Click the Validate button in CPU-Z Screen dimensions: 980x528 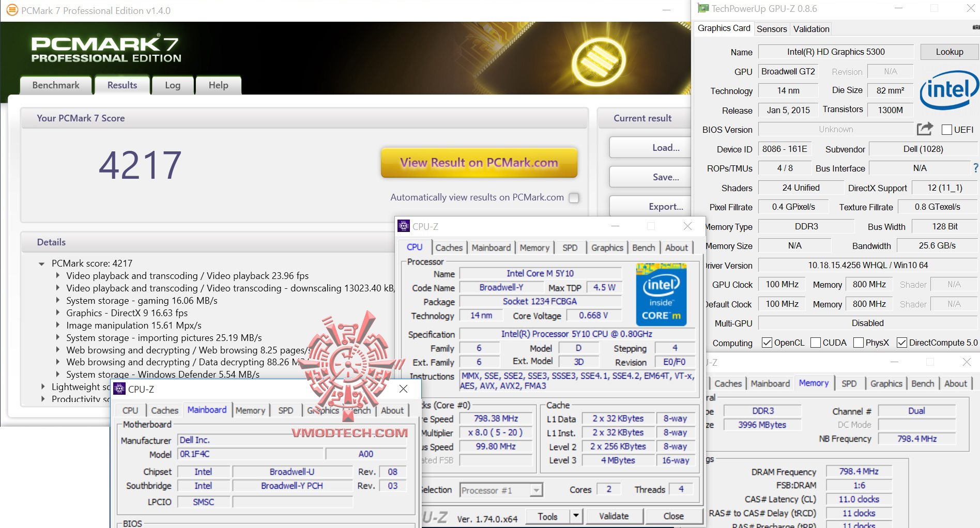pyautogui.click(x=614, y=516)
